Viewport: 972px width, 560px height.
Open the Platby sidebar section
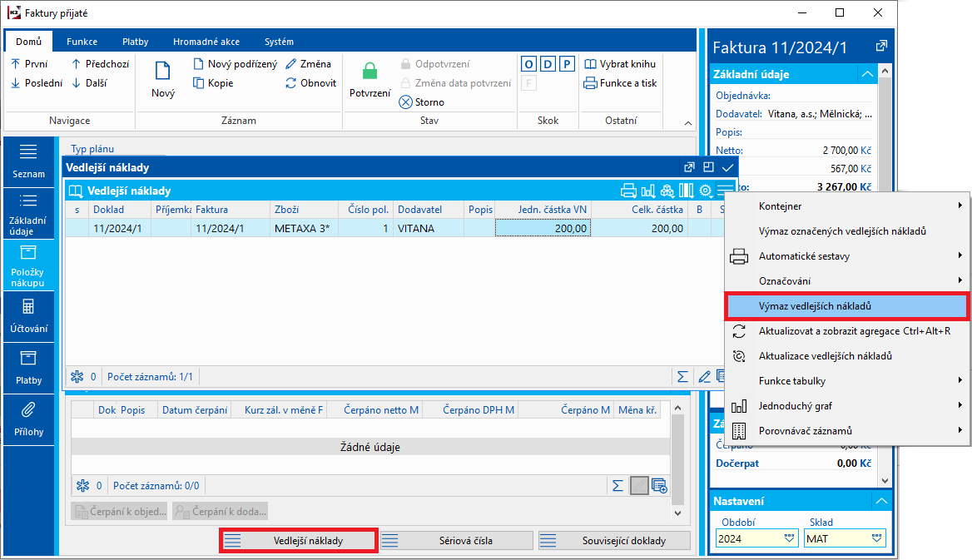tap(28, 368)
